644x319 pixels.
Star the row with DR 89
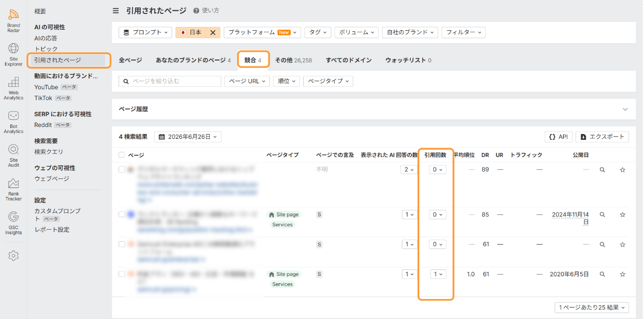622,170
